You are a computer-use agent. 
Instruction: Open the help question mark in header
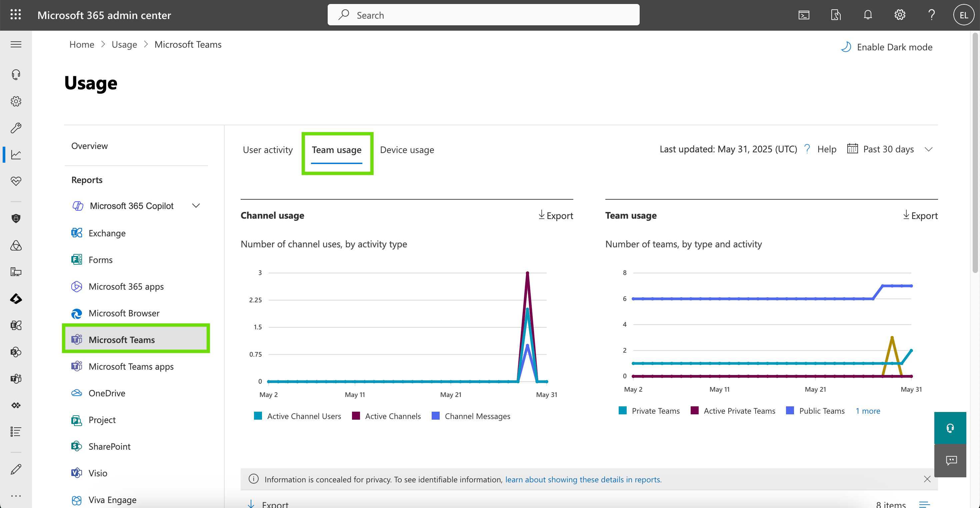coord(932,15)
